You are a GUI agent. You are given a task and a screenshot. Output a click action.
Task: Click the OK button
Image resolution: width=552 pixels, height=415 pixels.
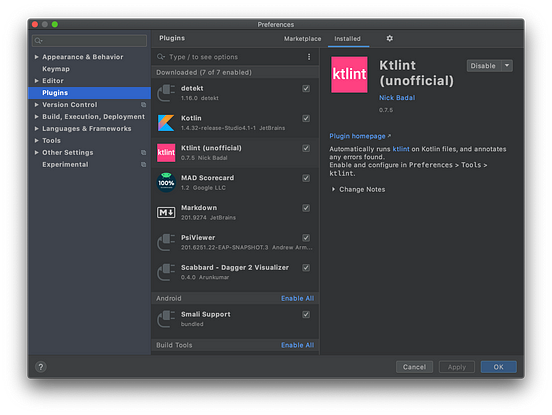click(x=498, y=367)
